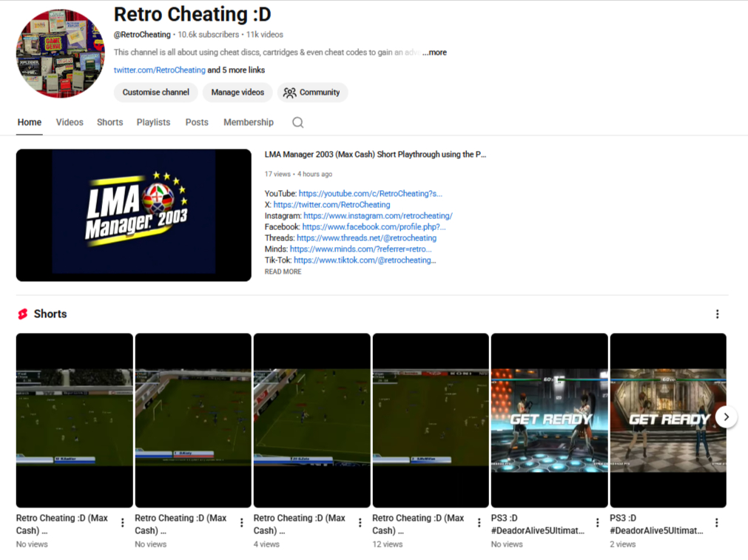Open the Shorts tab

(109, 122)
